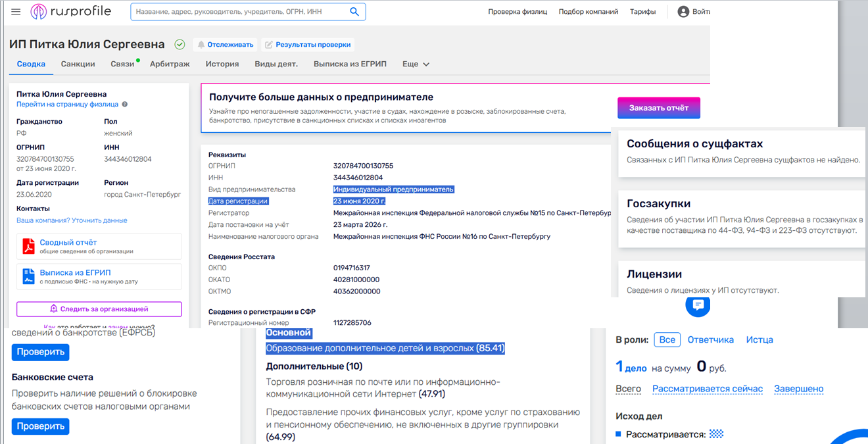Click the Лицензии heading
The image size is (868, 444).
(654, 274)
